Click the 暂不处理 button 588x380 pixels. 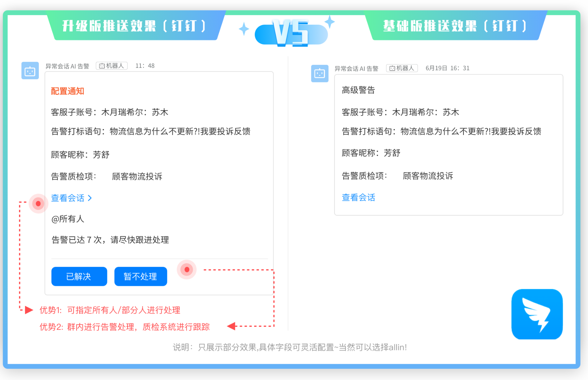point(141,276)
